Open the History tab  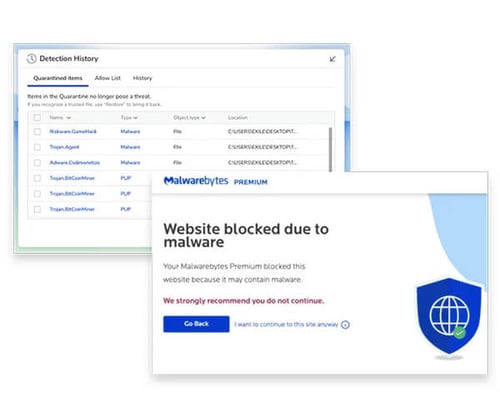[142, 78]
